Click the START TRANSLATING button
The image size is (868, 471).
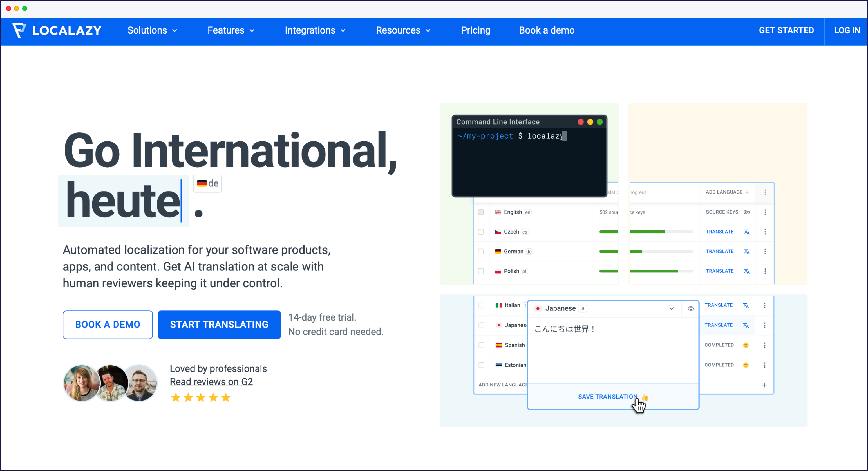pos(219,325)
